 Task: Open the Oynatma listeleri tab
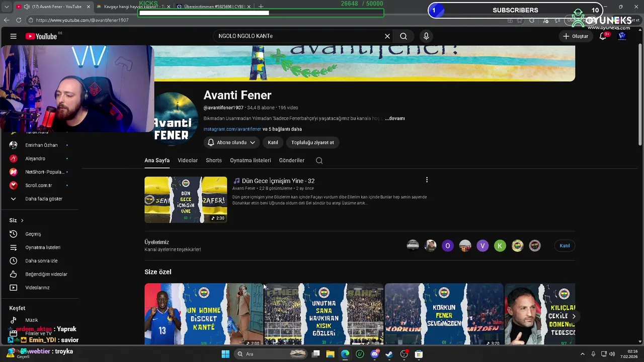251,160
